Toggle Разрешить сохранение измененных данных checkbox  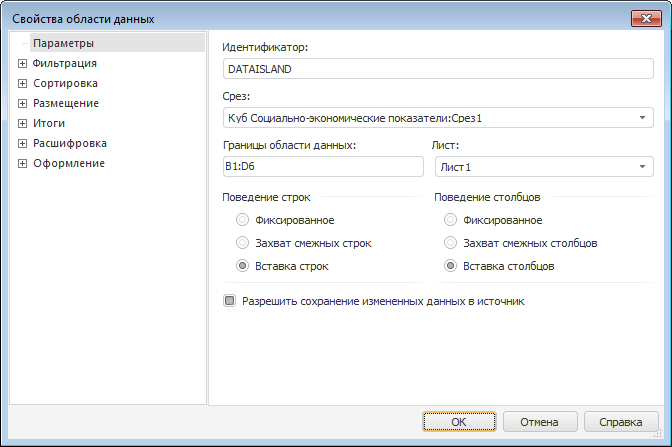pos(230,300)
